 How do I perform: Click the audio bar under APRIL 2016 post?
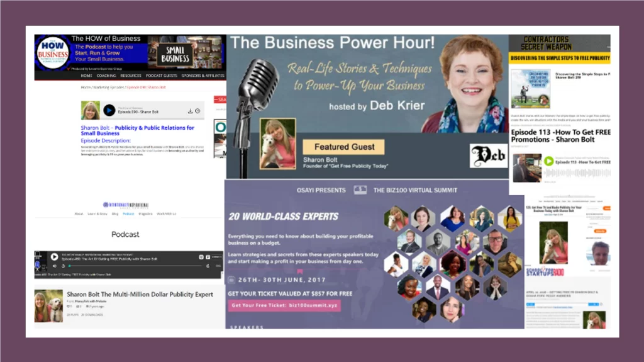click(563, 305)
